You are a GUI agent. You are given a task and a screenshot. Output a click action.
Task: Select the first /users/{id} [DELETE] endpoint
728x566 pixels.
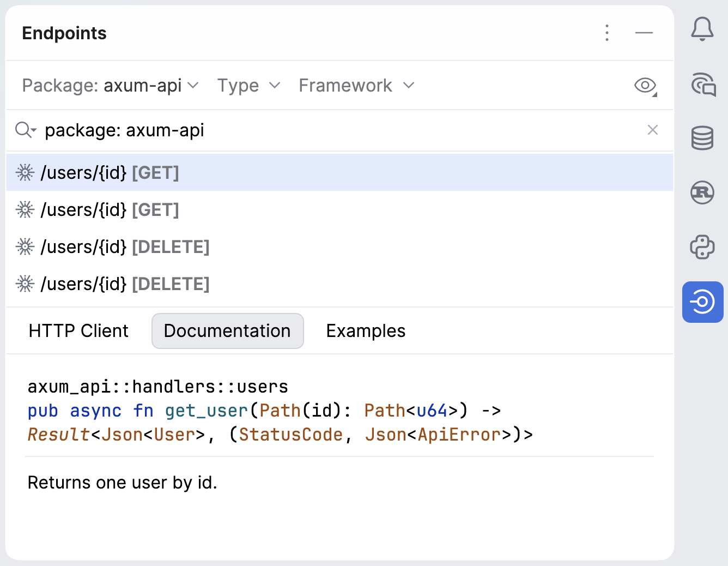pyautogui.click(x=340, y=247)
